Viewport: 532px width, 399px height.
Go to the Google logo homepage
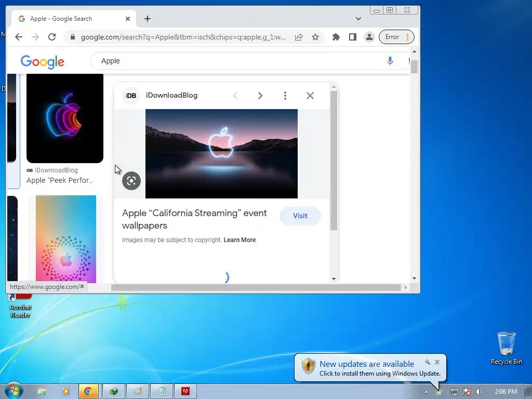pos(43,62)
